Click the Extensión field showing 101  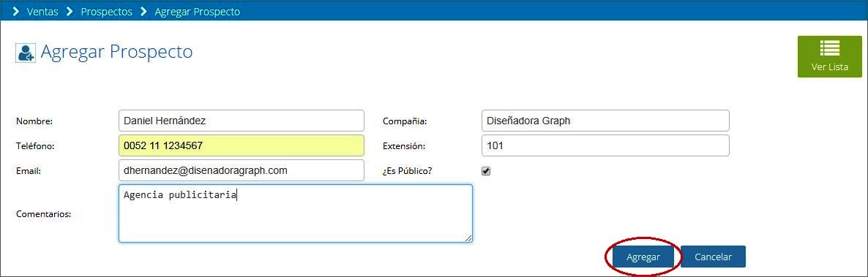coord(605,145)
